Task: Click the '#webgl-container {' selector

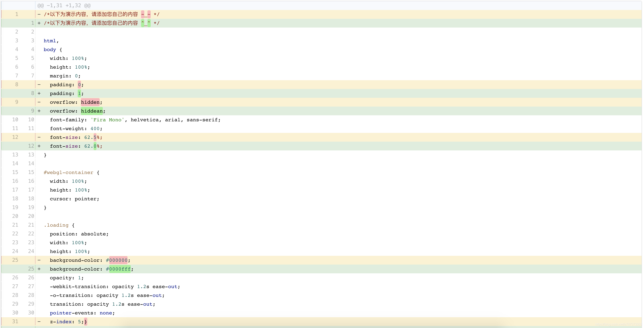Action: (72, 173)
